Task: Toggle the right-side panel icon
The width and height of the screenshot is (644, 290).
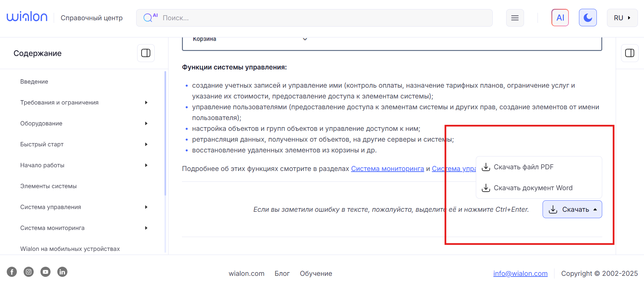Action: 630,53
